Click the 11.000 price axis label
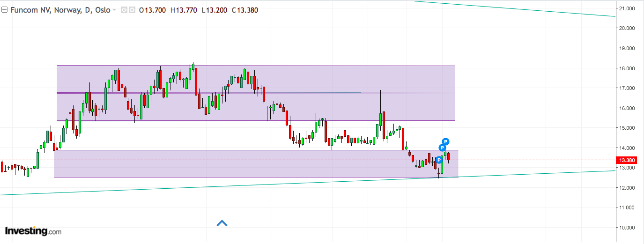Viewport: 644px width, 244px height. point(627,207)
